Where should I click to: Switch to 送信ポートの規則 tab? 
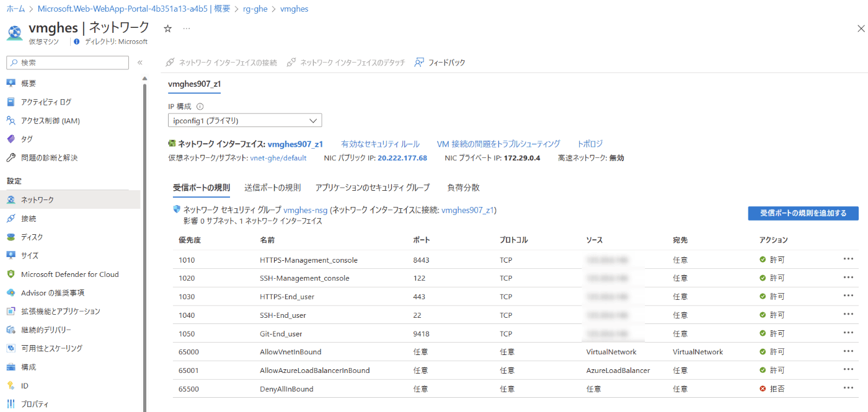point(272,188)
